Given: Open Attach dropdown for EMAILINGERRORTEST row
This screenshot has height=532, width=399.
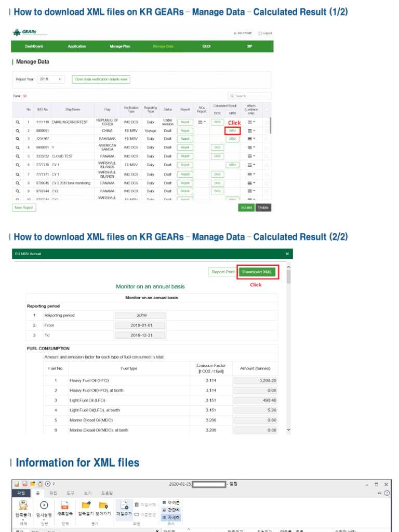Looking at the screenshot, I should click(251, 122).
